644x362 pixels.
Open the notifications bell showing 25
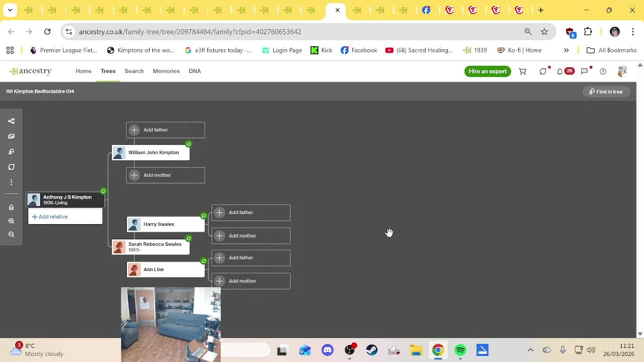(565, 71)
